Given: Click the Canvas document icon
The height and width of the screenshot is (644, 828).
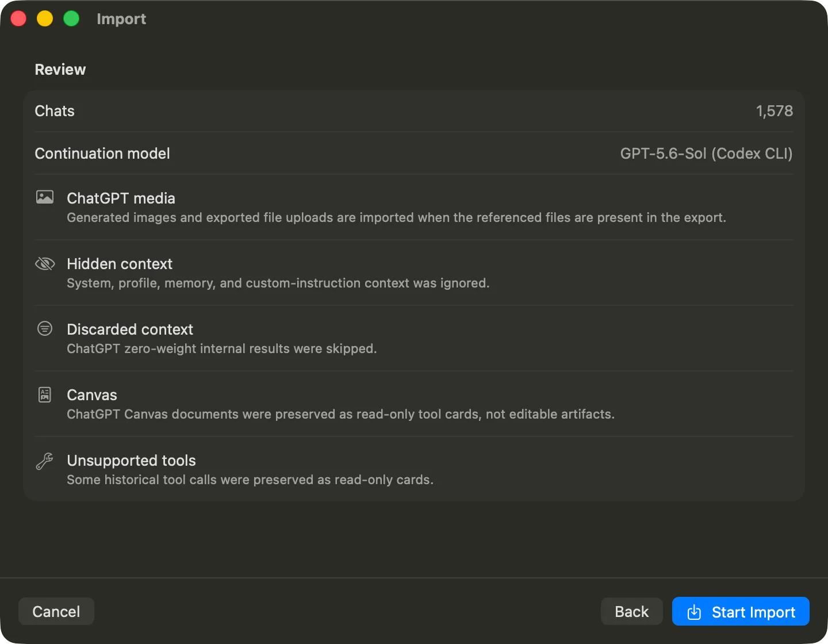Looking at the screenshot, I should coord(45,394).
